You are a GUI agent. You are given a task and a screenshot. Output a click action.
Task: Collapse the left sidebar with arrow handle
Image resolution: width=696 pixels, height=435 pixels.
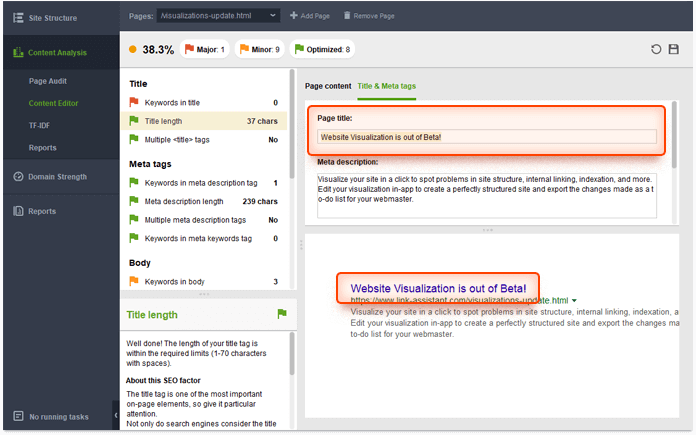coord(116,415)
